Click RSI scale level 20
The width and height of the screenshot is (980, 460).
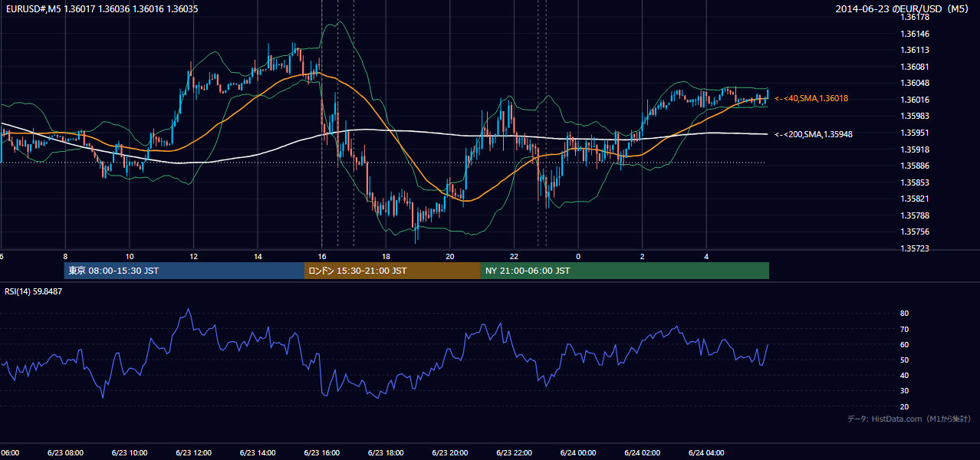(x=905, y=406)
